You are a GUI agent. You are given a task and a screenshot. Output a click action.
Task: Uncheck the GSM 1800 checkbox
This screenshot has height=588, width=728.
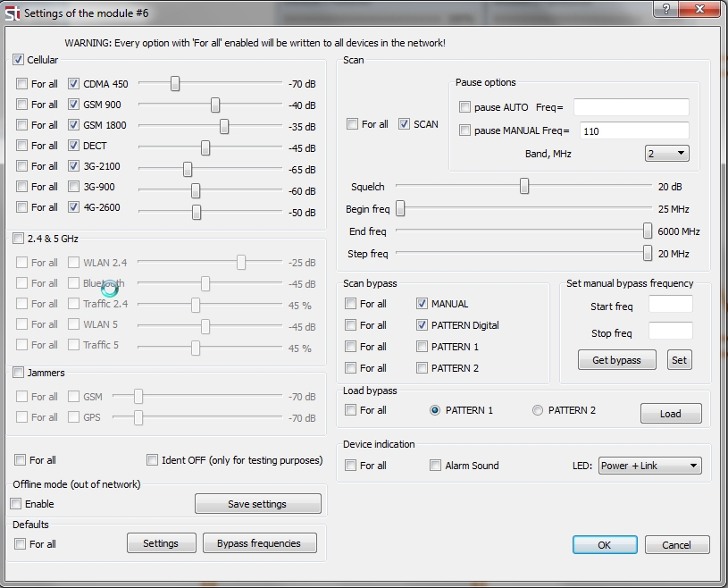[73, 124]
